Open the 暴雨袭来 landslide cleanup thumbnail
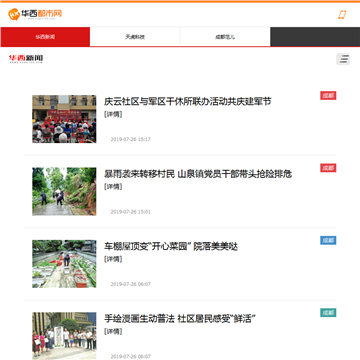The width and height of the screenshot is (360, 360). pos(64,192)
